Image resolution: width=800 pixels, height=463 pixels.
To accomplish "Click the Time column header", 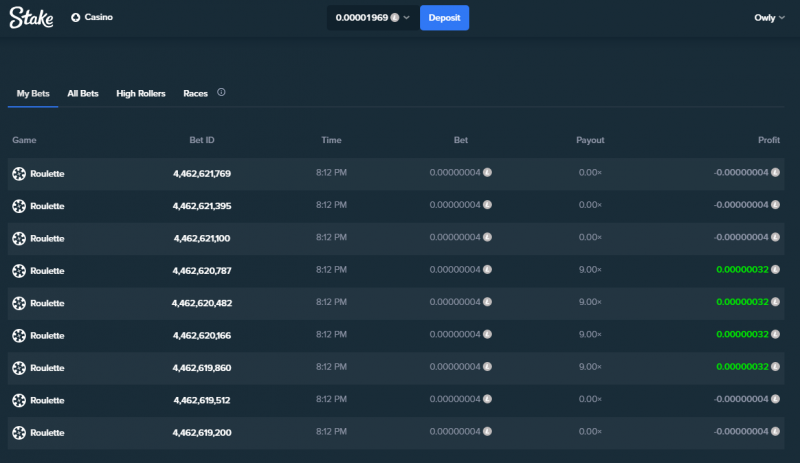I will tap(331, 140).
